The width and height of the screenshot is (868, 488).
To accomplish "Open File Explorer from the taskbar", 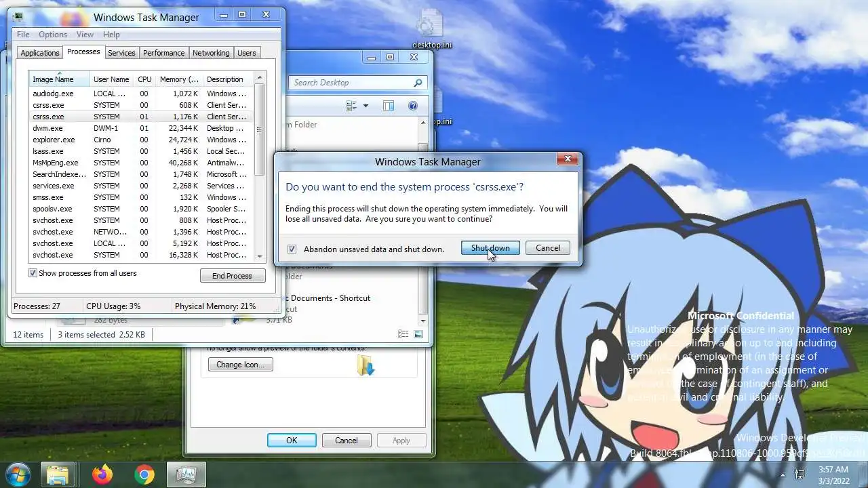I will pos(58,474).
